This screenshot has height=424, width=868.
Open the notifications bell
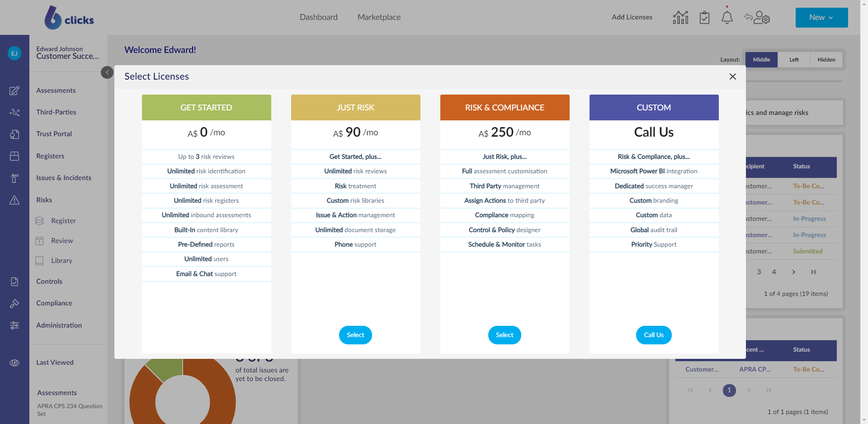click(727, 18)
